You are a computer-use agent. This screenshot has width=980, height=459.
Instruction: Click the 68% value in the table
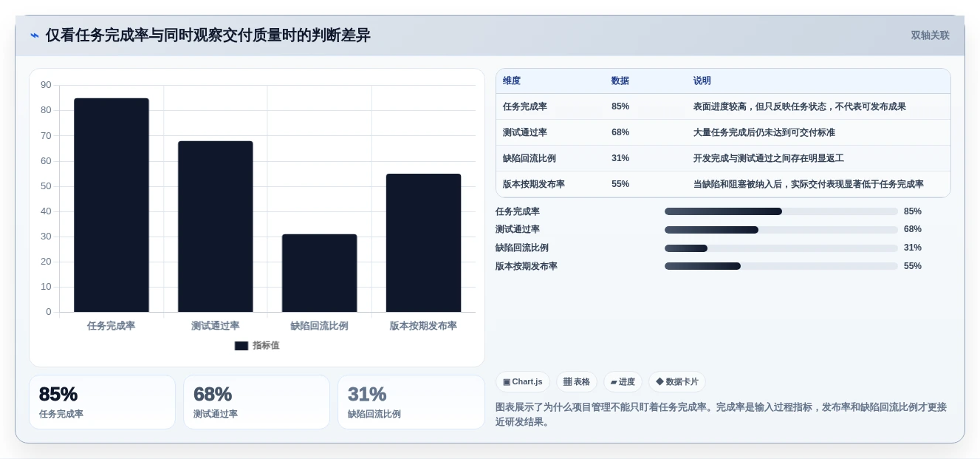[620, 132]
